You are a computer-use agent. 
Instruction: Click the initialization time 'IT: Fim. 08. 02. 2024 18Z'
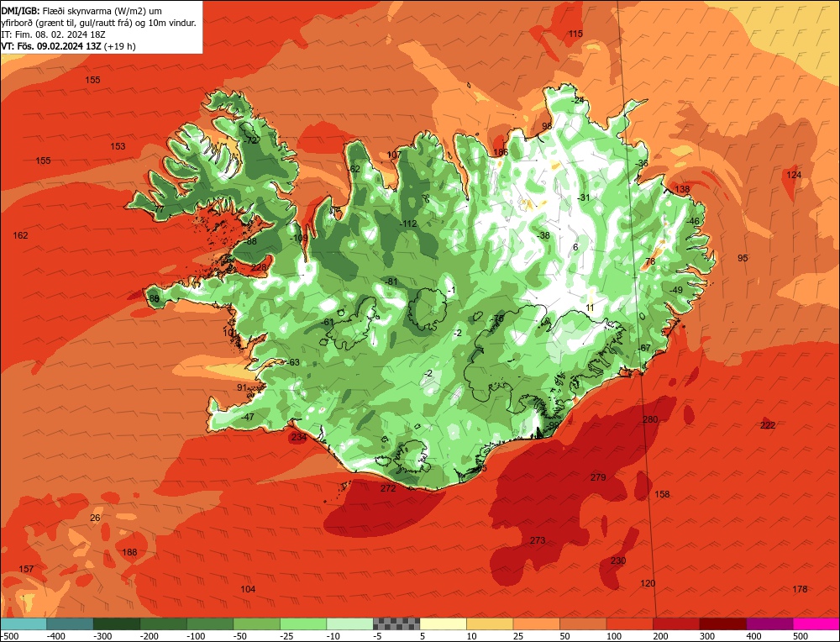click(x=53, y=34)
